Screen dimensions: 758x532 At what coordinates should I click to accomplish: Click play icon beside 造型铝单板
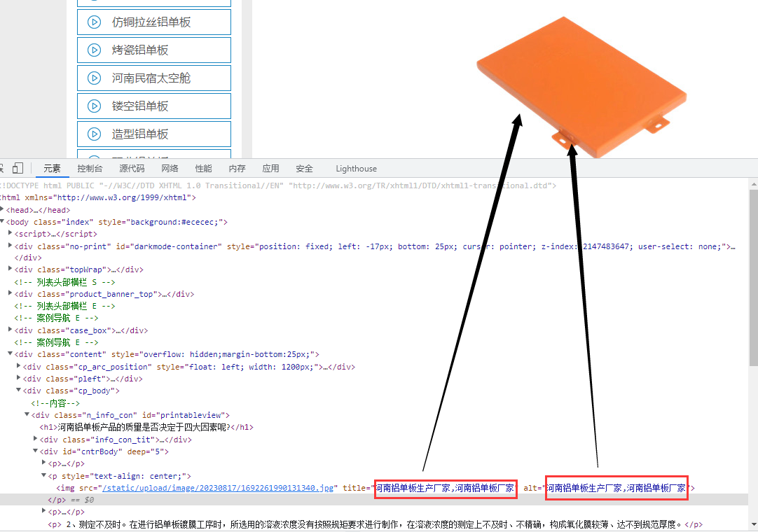pyautogui.click(x=94, y=134)
